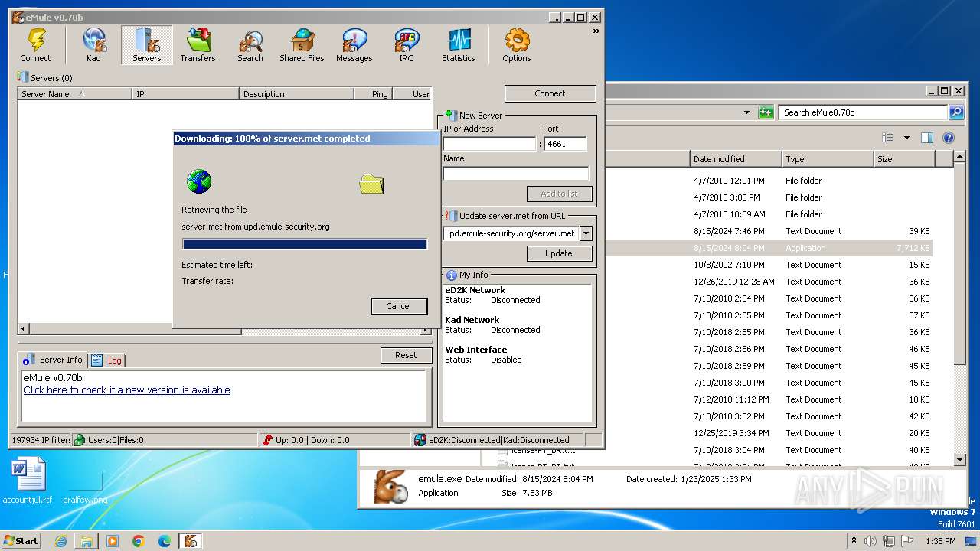Select accountjul.rtf desktop file
This screenshot has width=980, height=551.
pos(28,481)
